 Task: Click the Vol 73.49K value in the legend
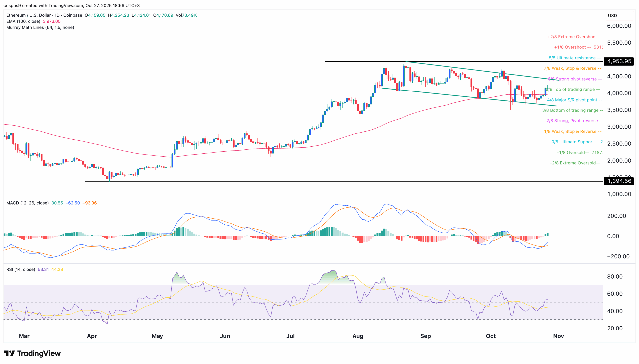click(188, 15)
